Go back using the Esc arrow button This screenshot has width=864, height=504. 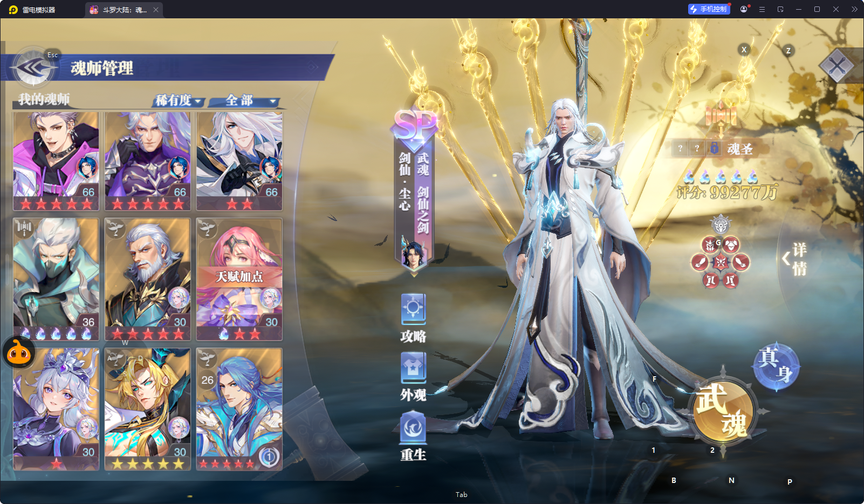[x=35, y=68]
